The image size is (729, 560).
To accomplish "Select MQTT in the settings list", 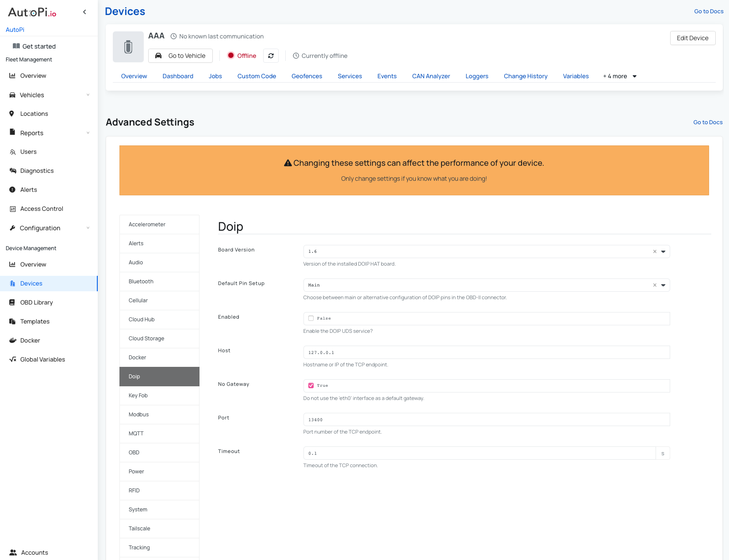I will coord(159,434).
